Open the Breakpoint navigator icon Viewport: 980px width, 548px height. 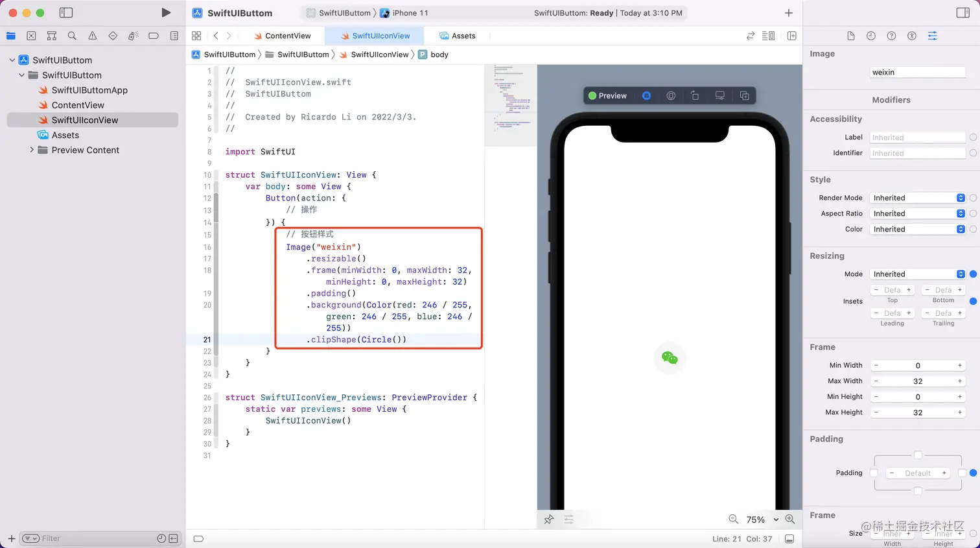pos(154,36)
